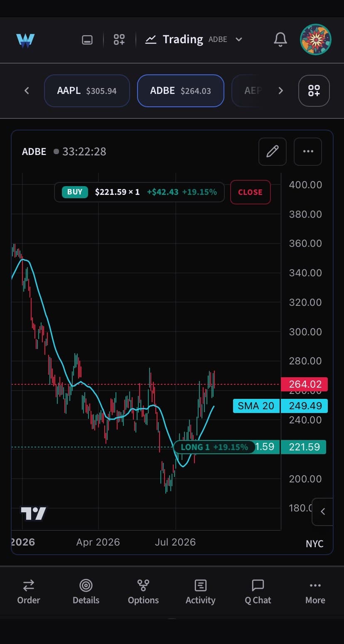Open the Activity tab
Image resolution: width=344 pixels, height=644 pixels.
[x=201, y=592]
